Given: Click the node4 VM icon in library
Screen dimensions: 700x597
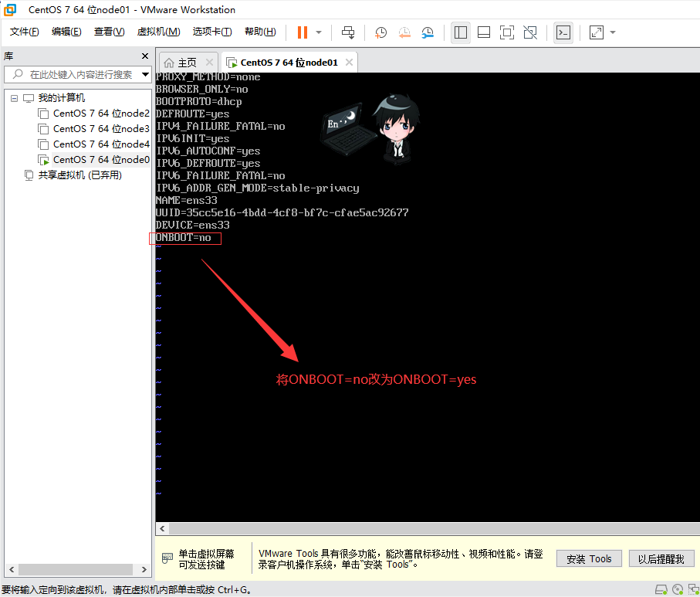Looking at the screenshot, I should [43, 144].
